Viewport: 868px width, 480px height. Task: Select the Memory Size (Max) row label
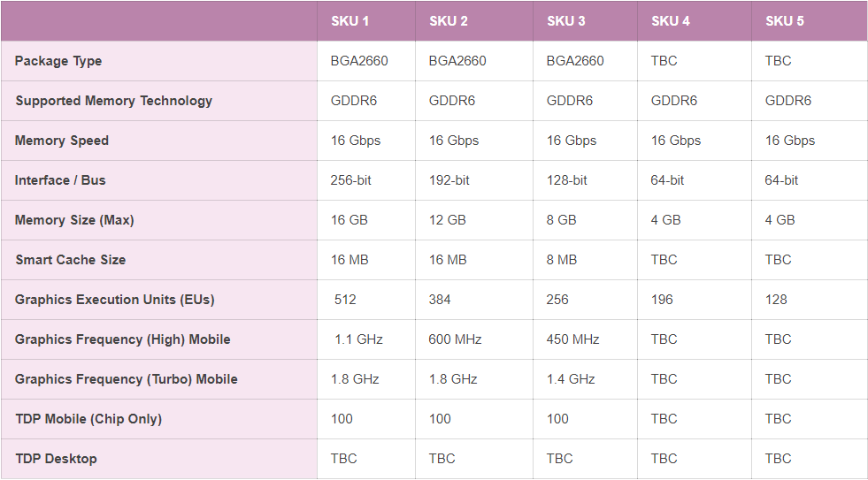(x=74, y=220)
